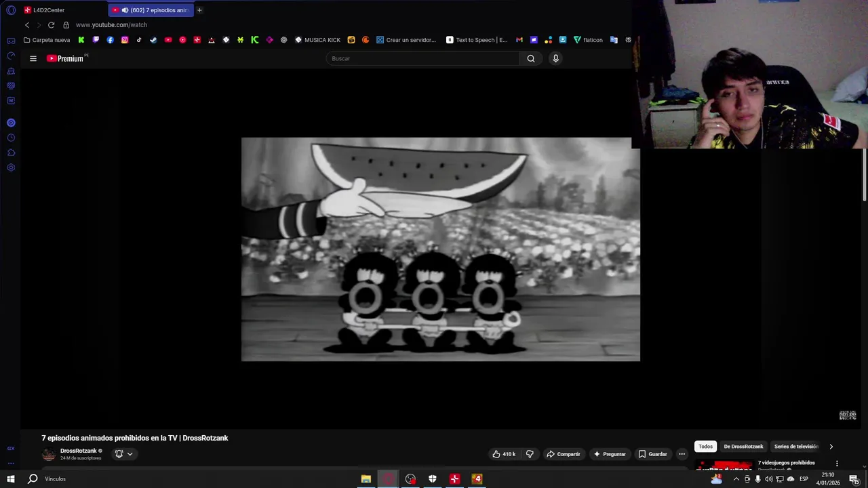868x488 pixels.
Task: Open the Steam bookmark icon
Action: (x=153, y=40)
